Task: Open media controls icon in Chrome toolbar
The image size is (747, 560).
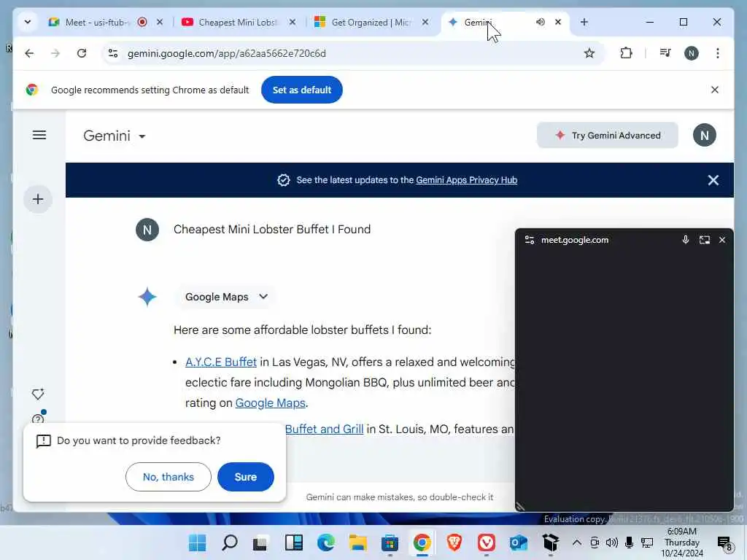Action: pyautogui.click(x=665, y=53)
